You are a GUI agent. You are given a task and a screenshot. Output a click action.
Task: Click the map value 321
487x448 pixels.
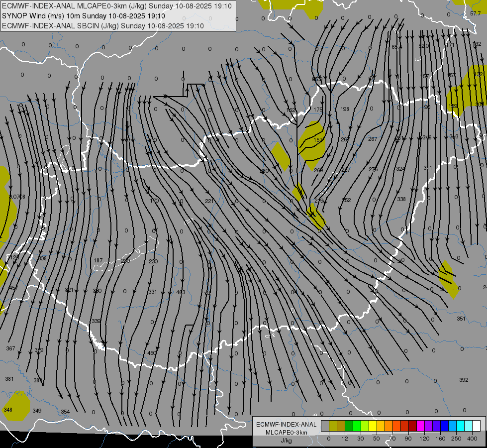point(69,290)
